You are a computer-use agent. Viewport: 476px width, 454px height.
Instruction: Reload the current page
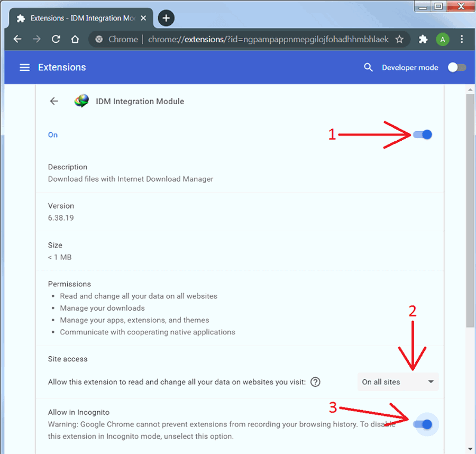point(56,39)
